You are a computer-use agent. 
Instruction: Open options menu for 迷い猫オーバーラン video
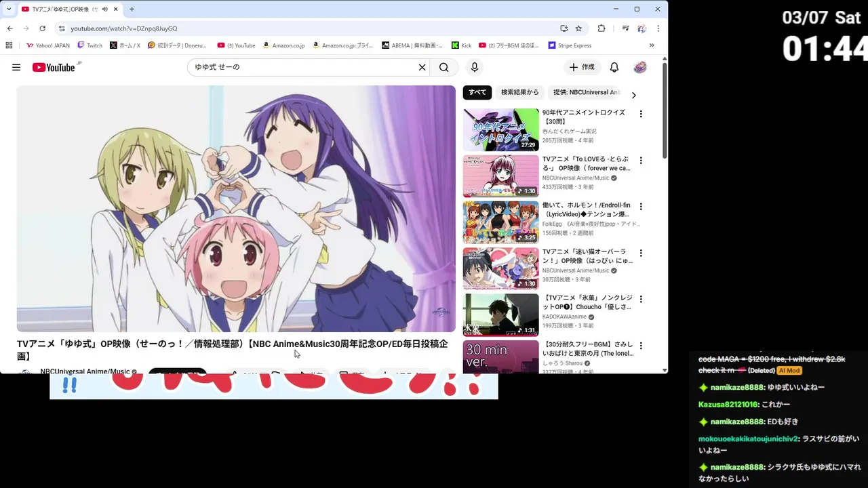coord(641,253)
